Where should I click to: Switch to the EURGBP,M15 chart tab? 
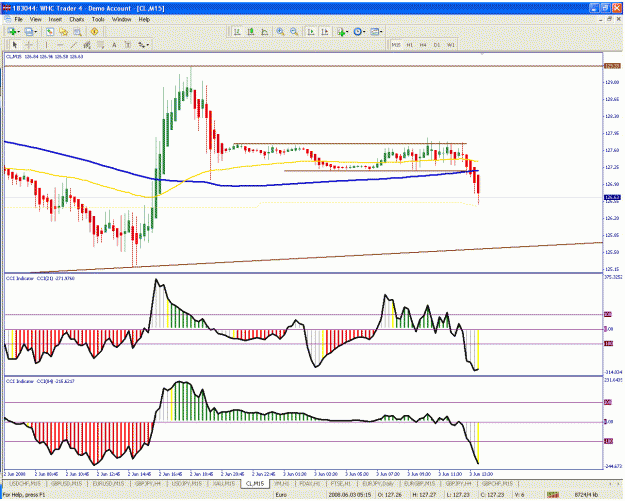point(420,484)
